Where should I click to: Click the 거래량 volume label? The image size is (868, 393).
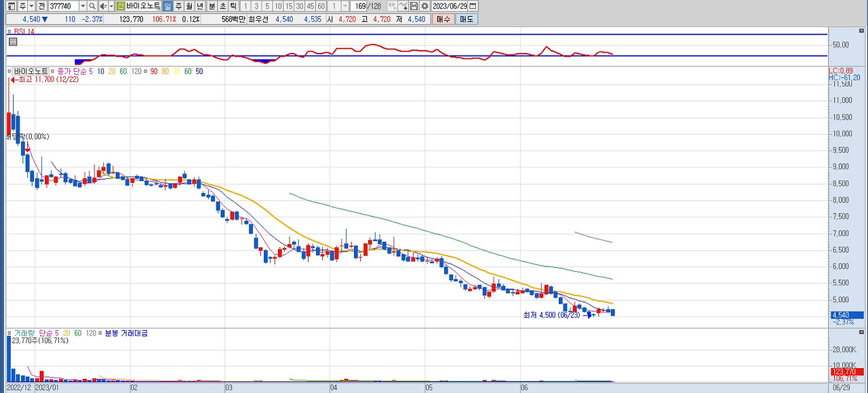click(x=24, y=333)
